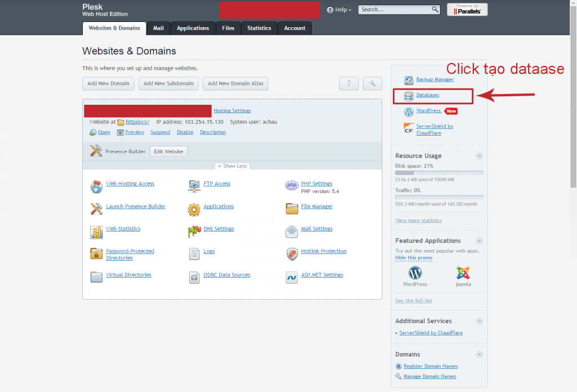This screenshot has height=392, width=577.
Task: Click the question mark help button
Action: coord(349,83)
